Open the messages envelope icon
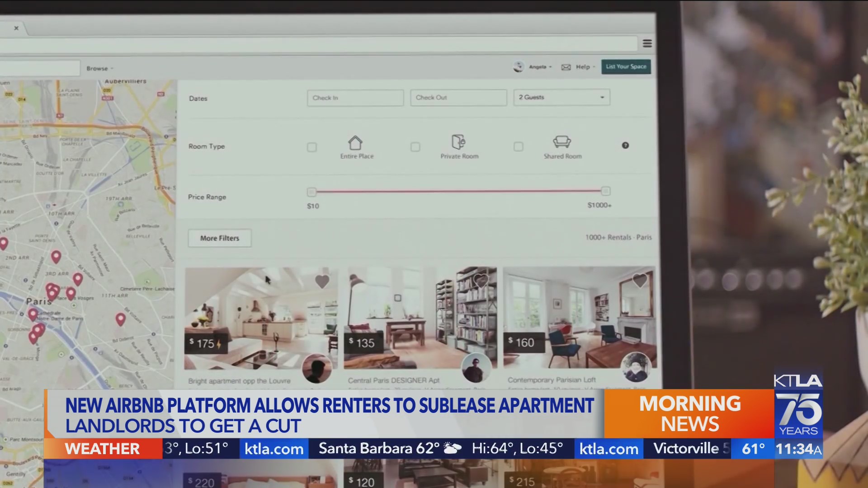 (x=566, y=66)
